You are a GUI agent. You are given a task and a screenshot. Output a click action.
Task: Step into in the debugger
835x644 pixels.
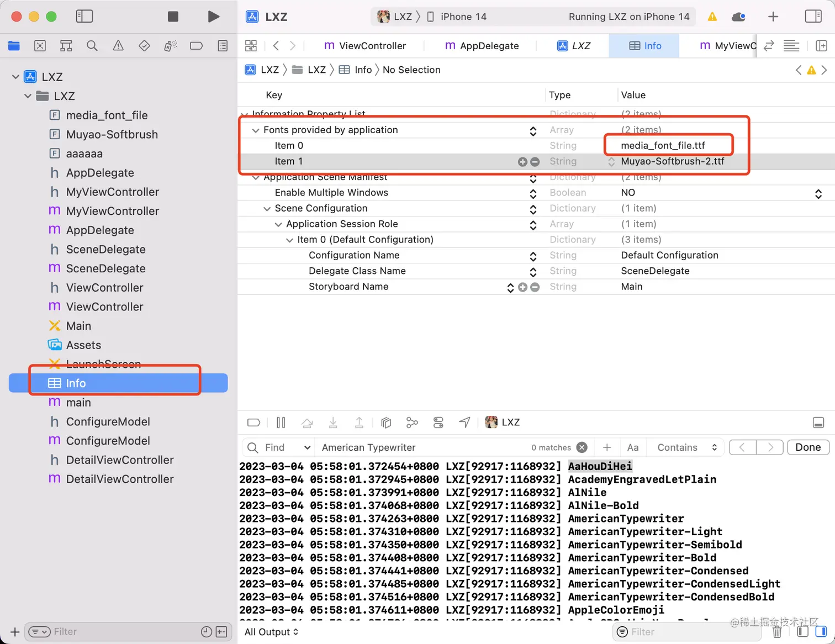tap(333, 423)
